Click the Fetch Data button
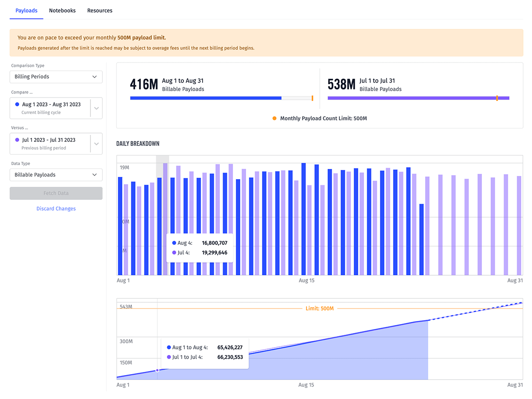This screenshot has height=399, width=532. pyautogui.click(x=56, y=193)
